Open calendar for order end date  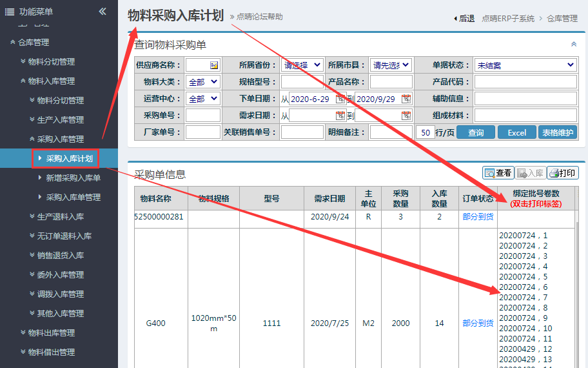point(406,99)
